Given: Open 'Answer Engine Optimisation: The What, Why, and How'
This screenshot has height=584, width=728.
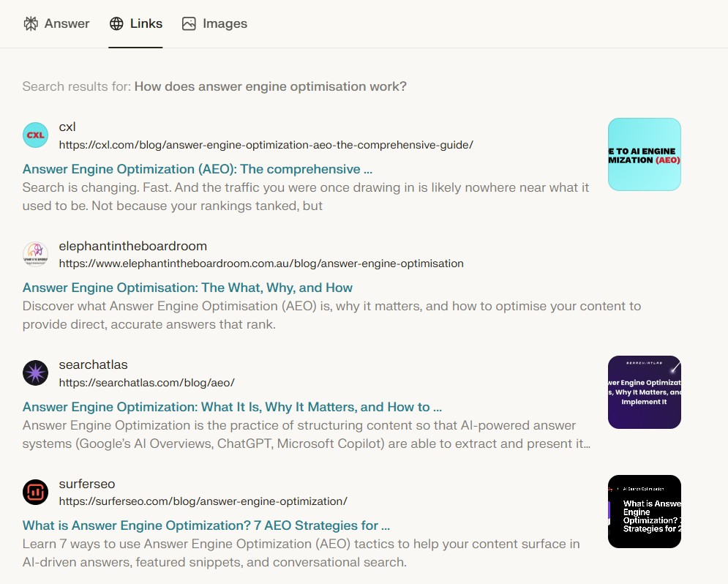Looking at the screenshot, I should (187, 288).
